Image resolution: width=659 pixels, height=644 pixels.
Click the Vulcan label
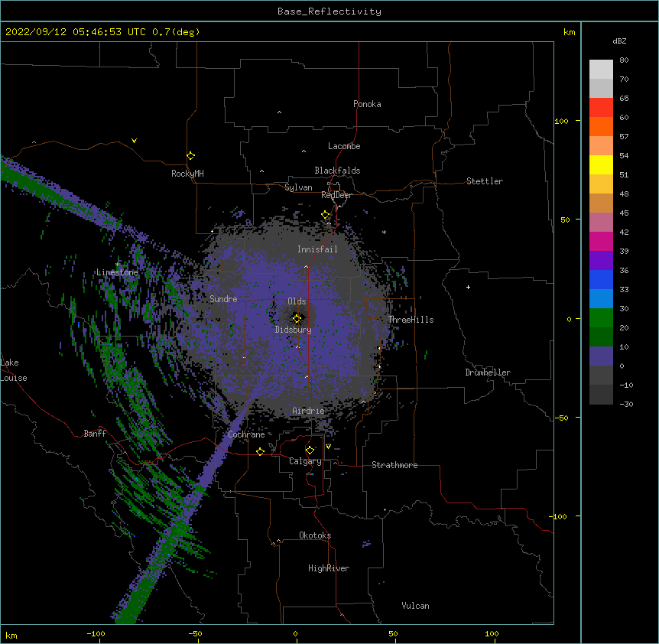tap(415, 606)
